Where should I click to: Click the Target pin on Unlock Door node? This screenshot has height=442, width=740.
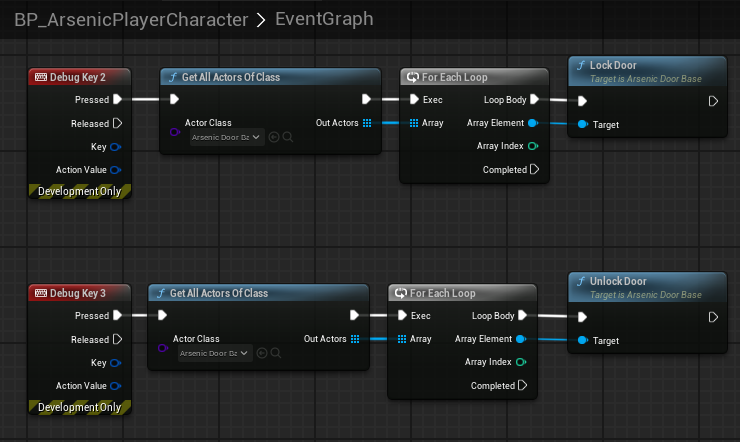coord(583,341)
